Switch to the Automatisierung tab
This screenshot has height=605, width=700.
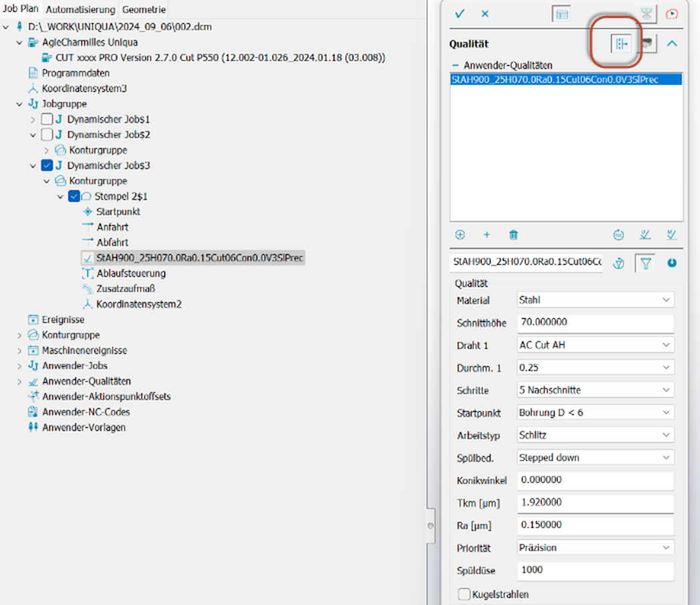point(81,10)
